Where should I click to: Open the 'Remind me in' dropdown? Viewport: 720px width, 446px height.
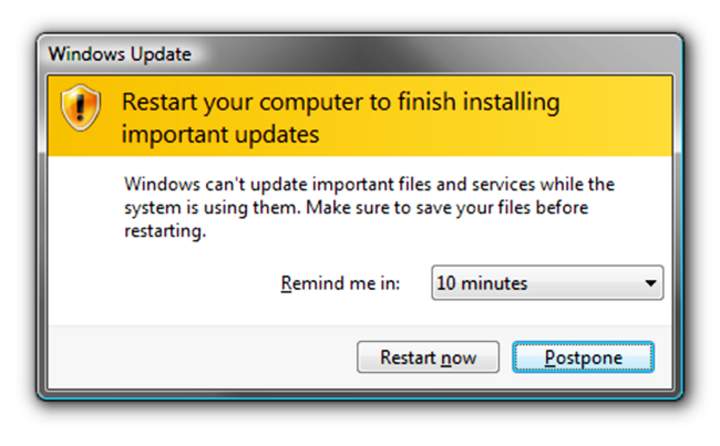click(547, 283)
